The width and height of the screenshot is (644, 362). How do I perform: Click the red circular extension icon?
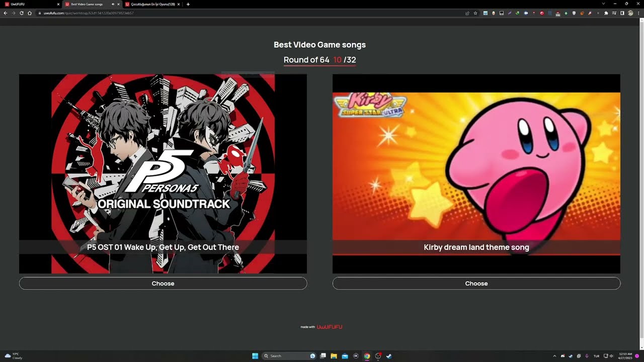coord(542,13)
